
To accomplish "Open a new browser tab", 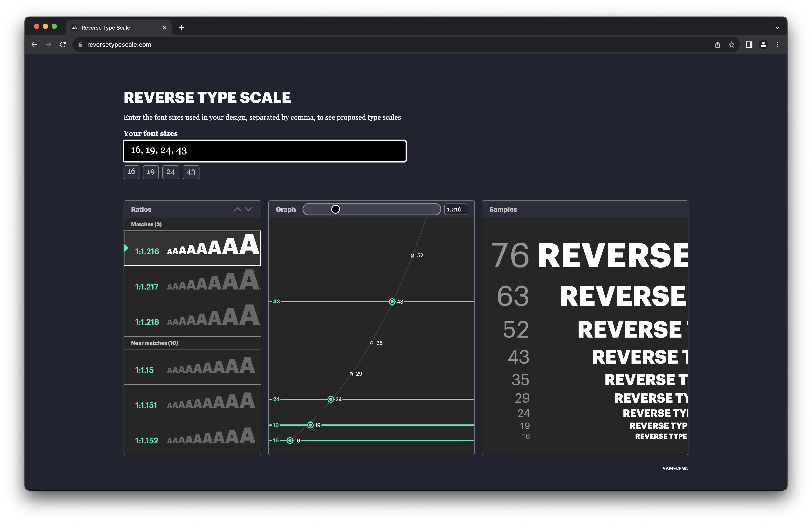I will (181, 28).
